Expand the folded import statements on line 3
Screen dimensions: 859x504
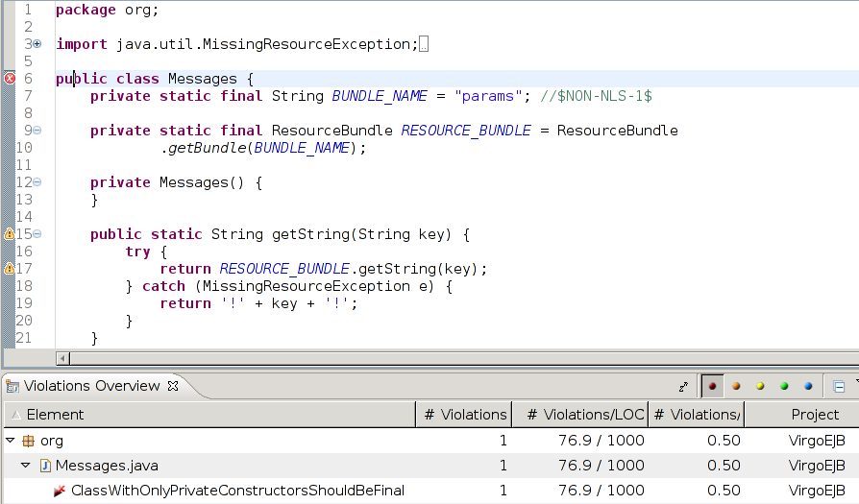click(x=37, y=44)
